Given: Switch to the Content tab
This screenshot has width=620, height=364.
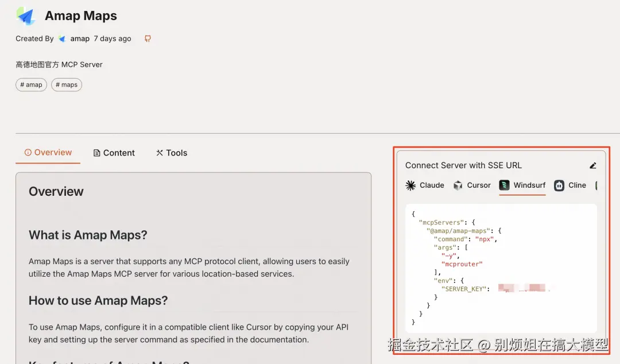Looking at the screenshot, I should [114, 153].
